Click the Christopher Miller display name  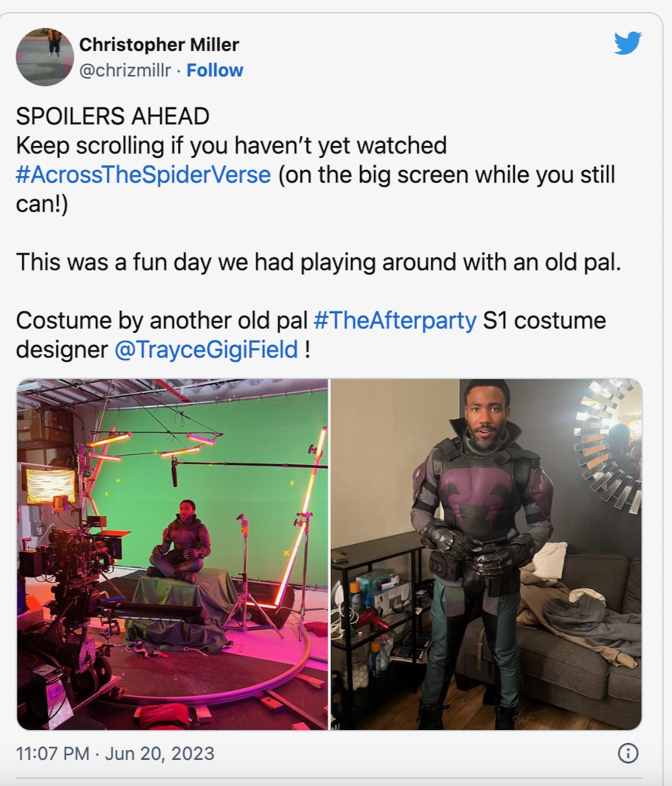point(159,44)
